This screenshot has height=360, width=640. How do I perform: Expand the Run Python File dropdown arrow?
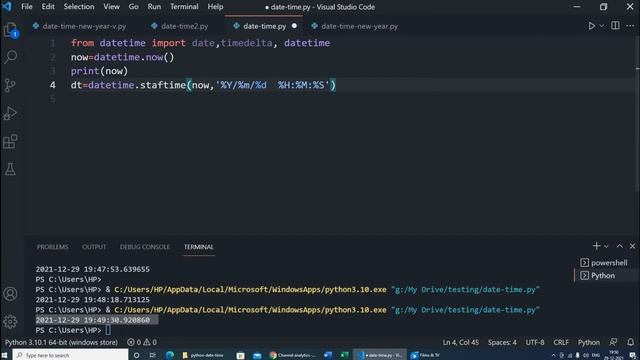coord(602,26)
